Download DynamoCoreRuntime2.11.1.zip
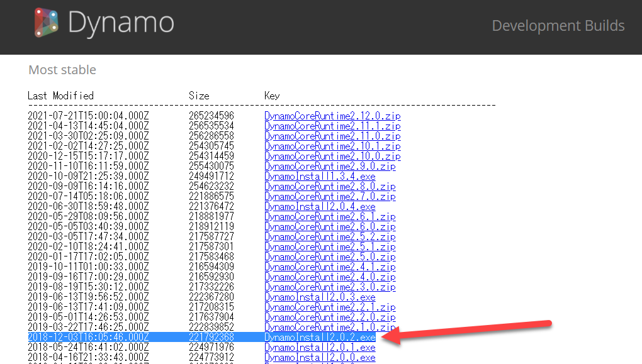This screenshot has height=364, width=642. point(332,126)
